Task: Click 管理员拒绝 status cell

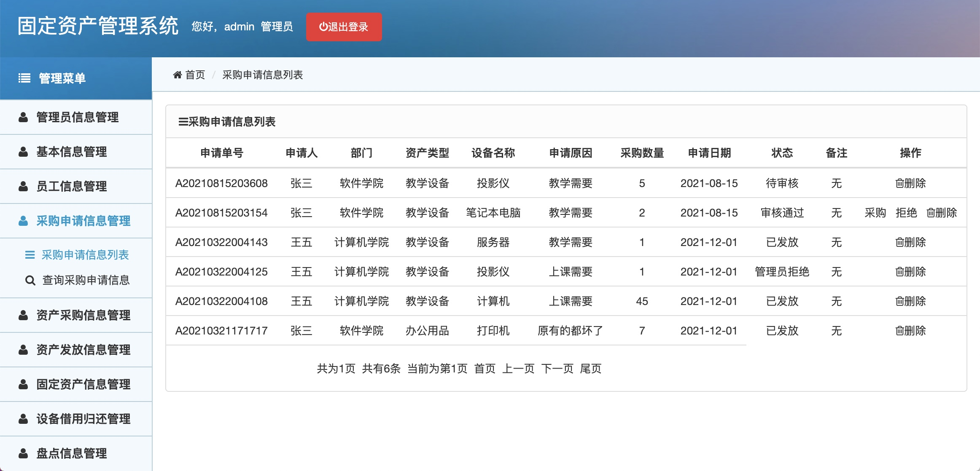Action: (782, 272)
